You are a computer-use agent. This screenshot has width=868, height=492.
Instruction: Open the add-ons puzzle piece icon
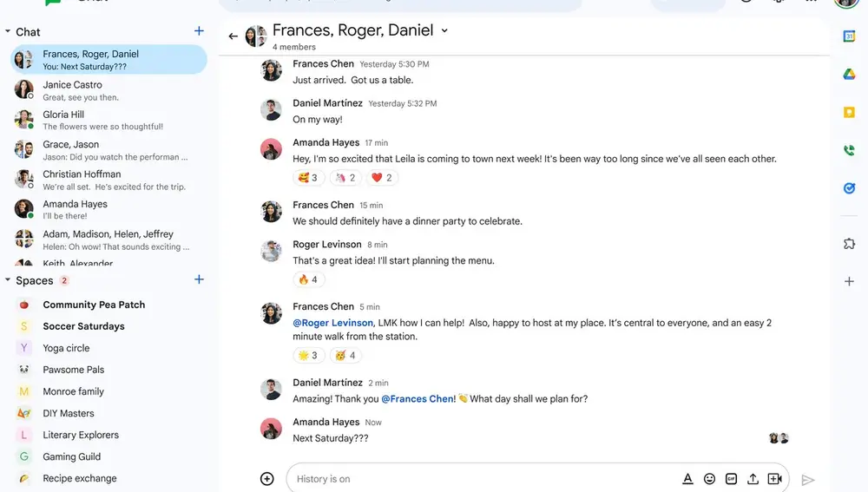[849, 244]
